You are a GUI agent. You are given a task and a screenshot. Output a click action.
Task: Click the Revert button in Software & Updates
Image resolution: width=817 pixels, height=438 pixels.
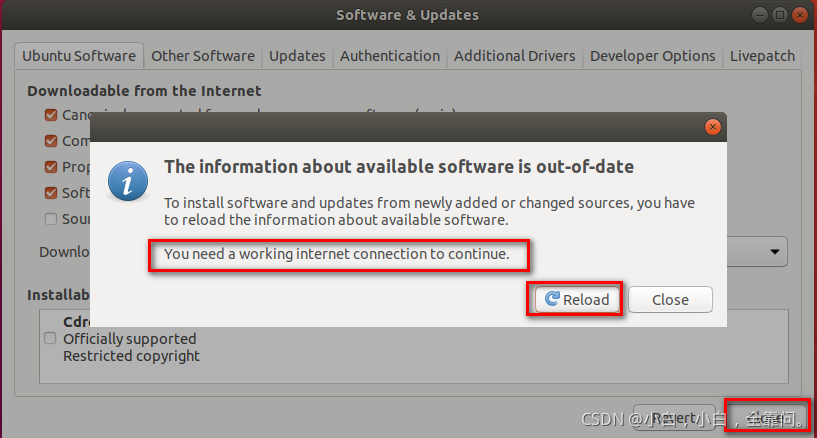[674, 418]
